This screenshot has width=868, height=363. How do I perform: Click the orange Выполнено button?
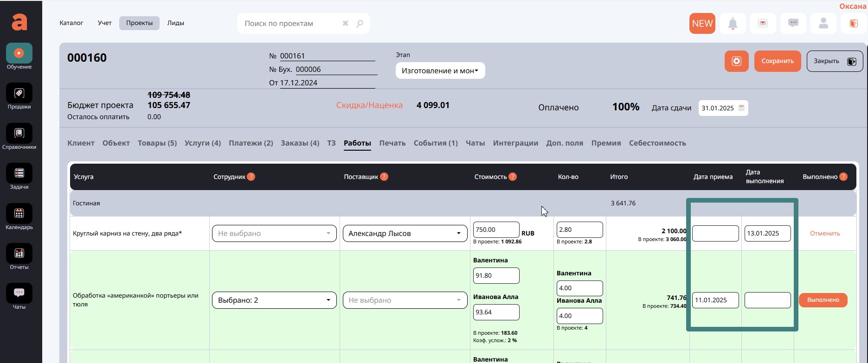point(823,300)
